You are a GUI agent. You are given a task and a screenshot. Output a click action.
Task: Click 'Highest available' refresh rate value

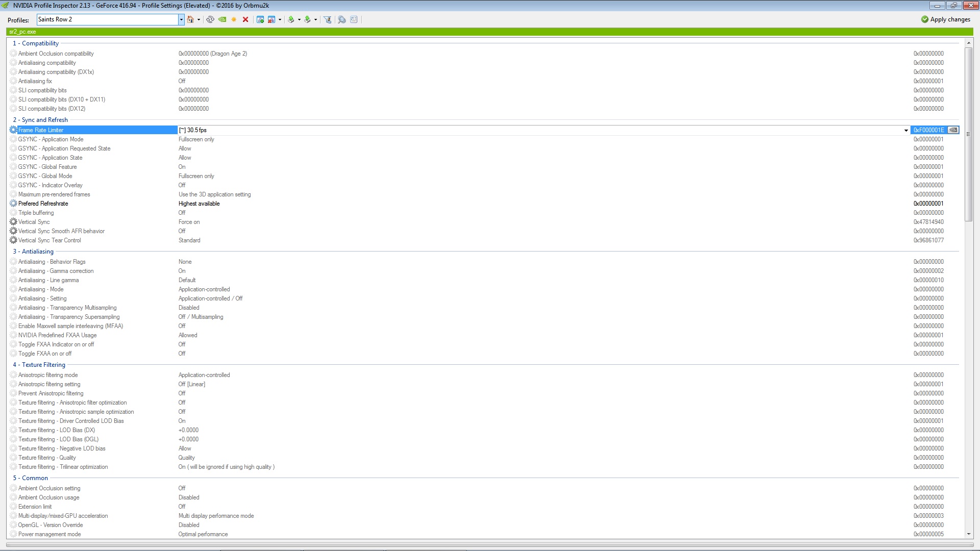coord(199,204)
